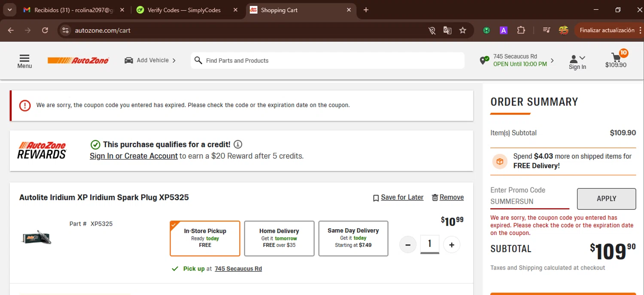644x295 pixels.
Task: Click the store location pin icon
Action: click(x=484, y=61)
